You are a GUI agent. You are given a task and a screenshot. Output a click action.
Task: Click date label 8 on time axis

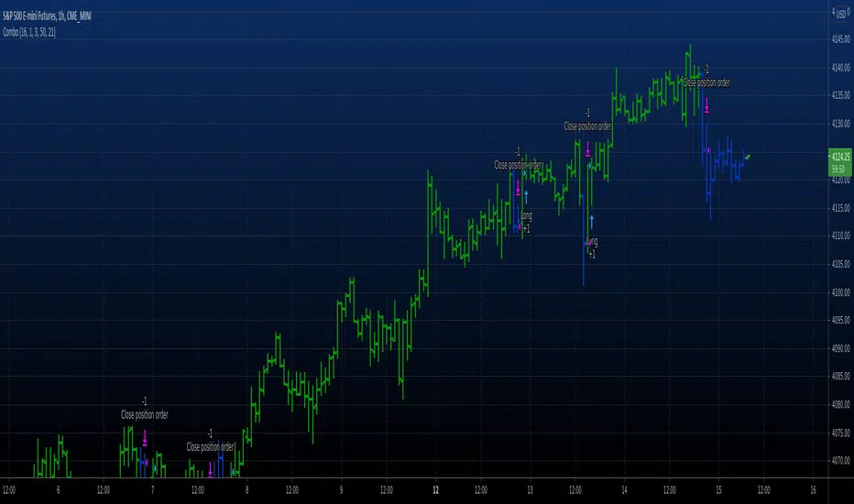tap(247, 490)
